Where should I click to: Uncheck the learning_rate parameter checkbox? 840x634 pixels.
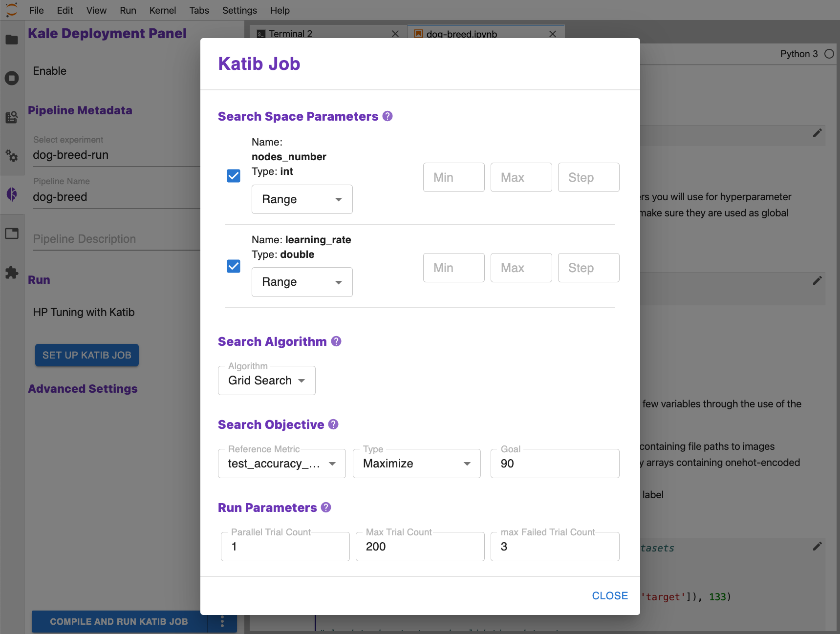[234, 266]
